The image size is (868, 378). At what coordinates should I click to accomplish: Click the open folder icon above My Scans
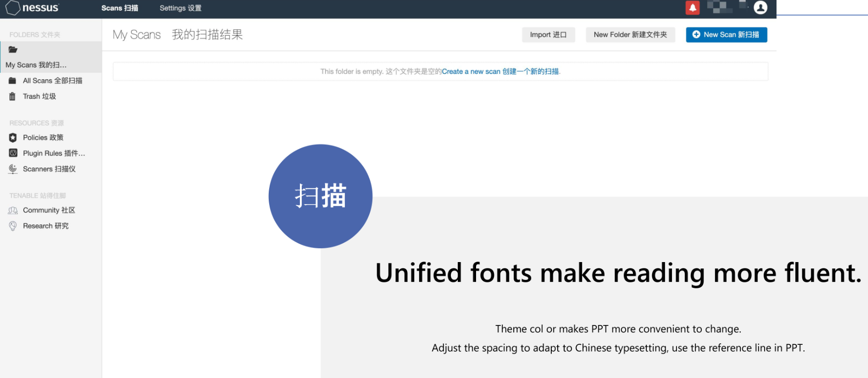[x=13, y=50]
